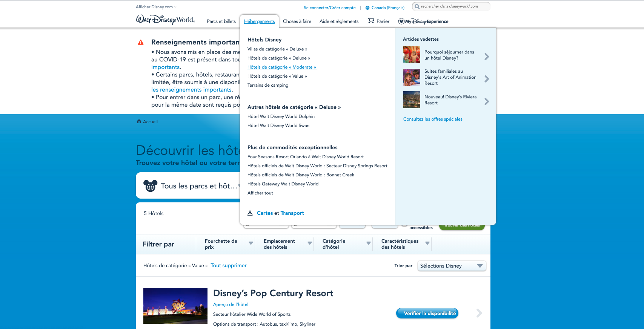
Task: Click the Tout supprimer link
Action: (228, 266)
